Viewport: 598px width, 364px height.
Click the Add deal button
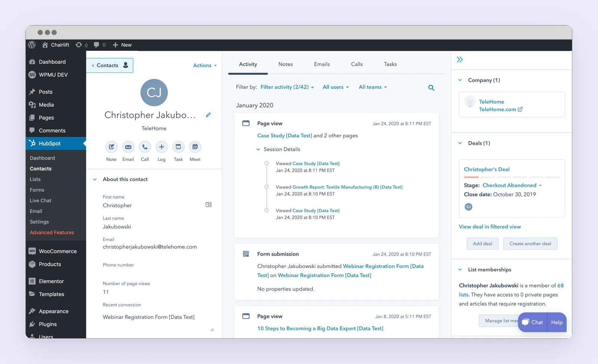pyautogui.click(x=483, y=244)
